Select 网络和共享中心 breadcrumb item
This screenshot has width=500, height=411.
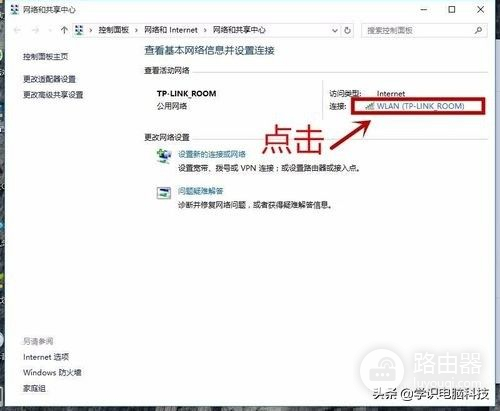pyautogui.click(x=239, y=30)
